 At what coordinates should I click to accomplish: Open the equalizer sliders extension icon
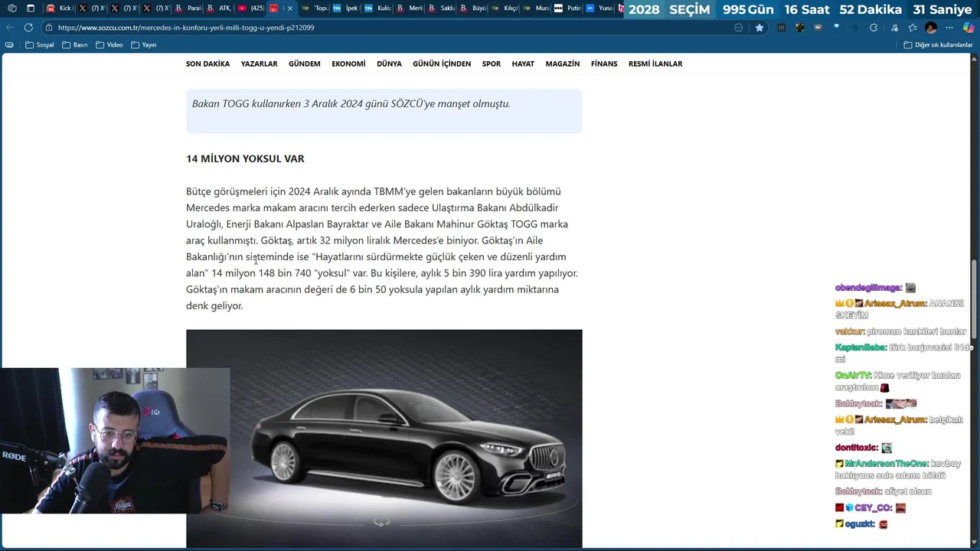click(781, 28)
